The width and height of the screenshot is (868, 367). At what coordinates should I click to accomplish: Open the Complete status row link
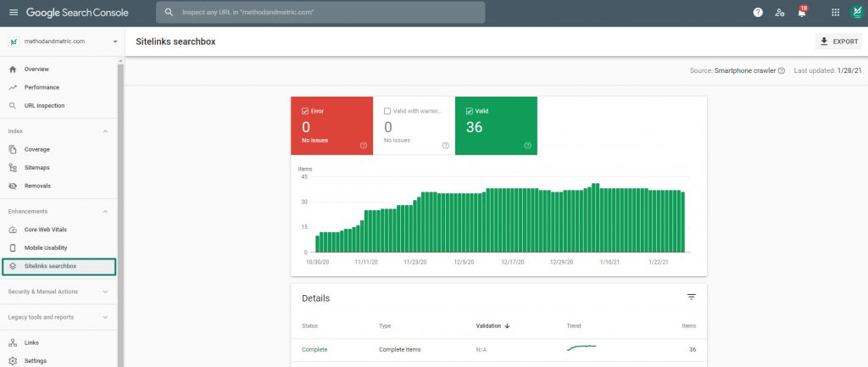(x=314, y=349)
